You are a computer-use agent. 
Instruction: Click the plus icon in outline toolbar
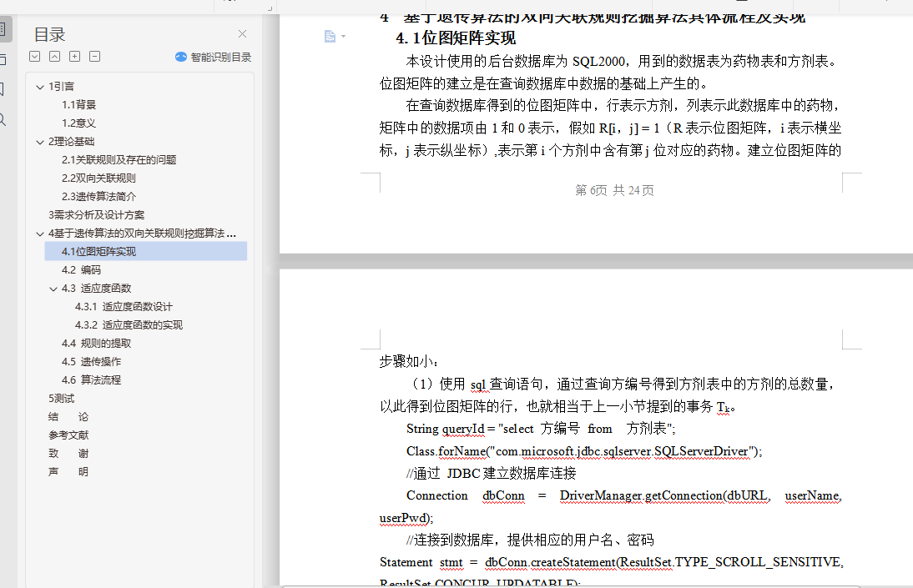(x=74, y=57)
